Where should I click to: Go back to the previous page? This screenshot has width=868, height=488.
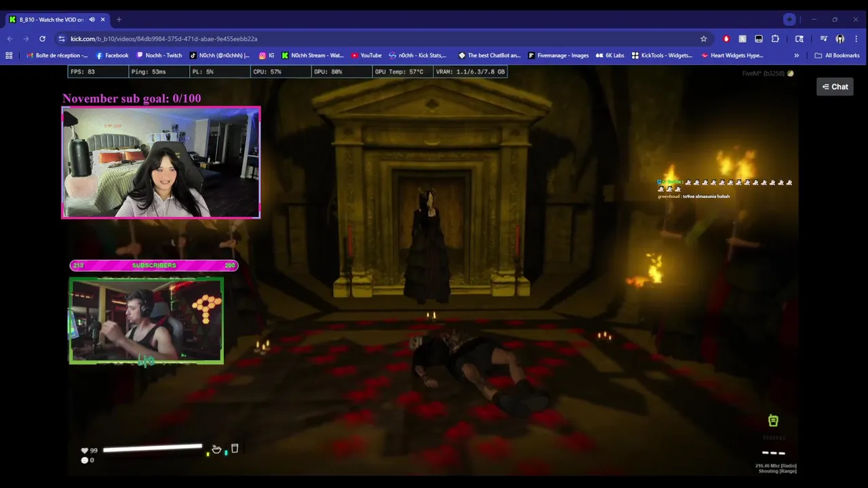[9, 39]
